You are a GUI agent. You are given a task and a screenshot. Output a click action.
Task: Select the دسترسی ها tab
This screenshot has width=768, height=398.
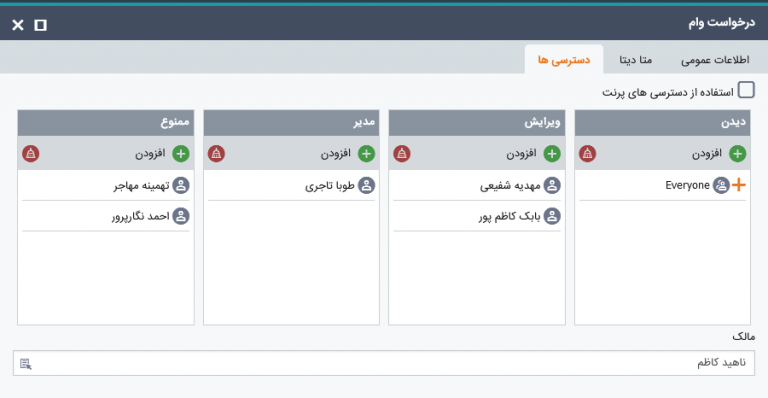(564, 60)
